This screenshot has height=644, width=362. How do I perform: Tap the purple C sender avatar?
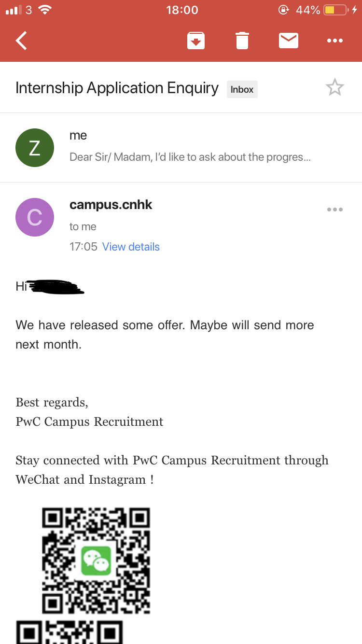[35, 217]
